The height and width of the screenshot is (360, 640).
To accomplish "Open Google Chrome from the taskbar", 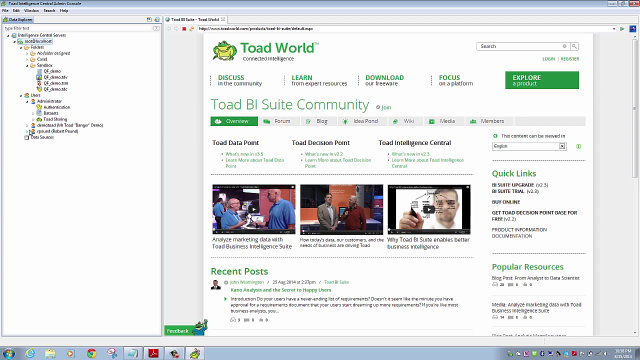I will point(91,353).
